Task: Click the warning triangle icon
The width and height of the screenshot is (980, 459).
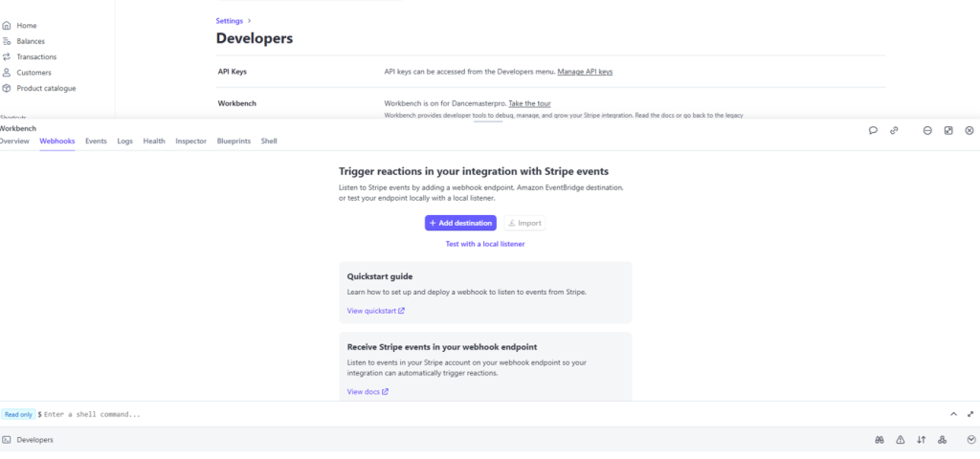Action: pyautogui.click(x=900, y=440)
